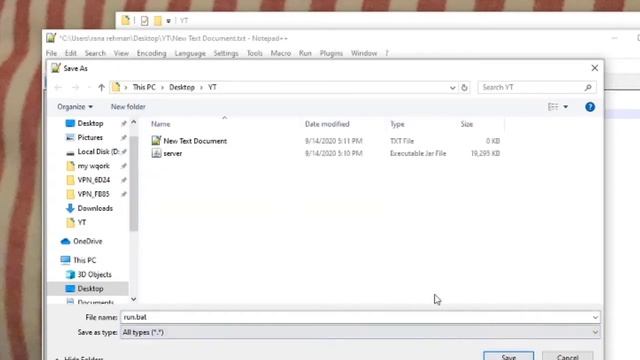The width and height of the screenshot is (640, 360).
Task: Click the Back navigation arrow
Action: pos(58,87)
